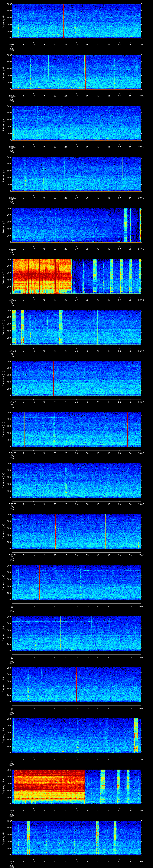This screenshot has width=153, height=868.
Task: Click spike near 53 s in 15:24:00 panel
Action: tap(127, 429)
